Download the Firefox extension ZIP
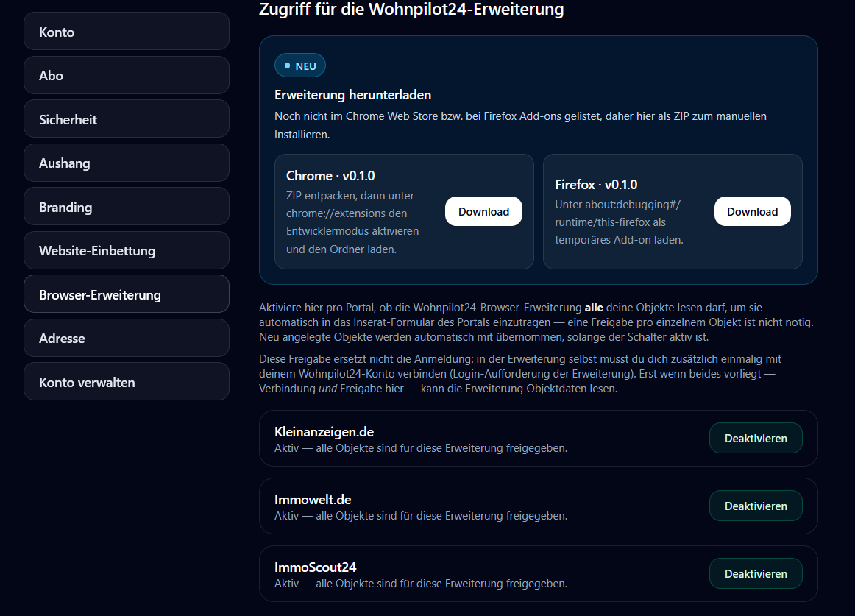The height and width of the screenshot is (616, 855). (753, 211)
